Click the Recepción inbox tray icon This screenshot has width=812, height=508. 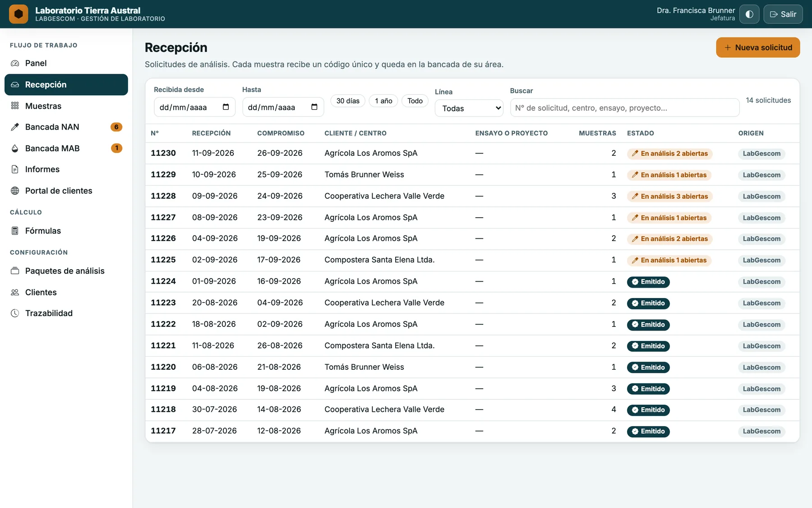coord(15,85)
